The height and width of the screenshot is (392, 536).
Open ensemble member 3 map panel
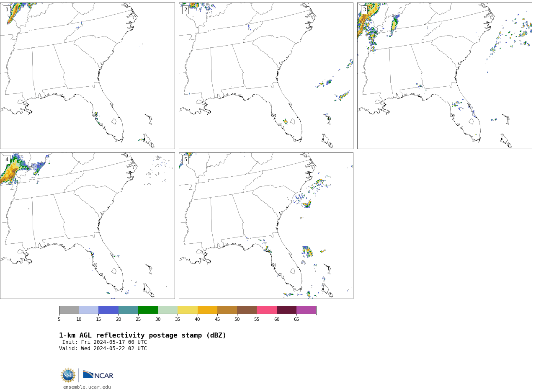click(444, 76)
